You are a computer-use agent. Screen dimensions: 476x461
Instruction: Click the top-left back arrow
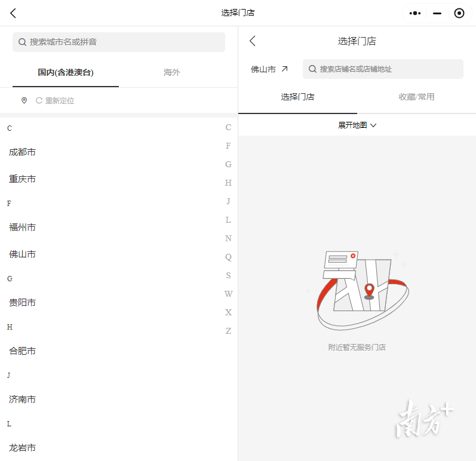pyautogui.click(x=13, y=13)
